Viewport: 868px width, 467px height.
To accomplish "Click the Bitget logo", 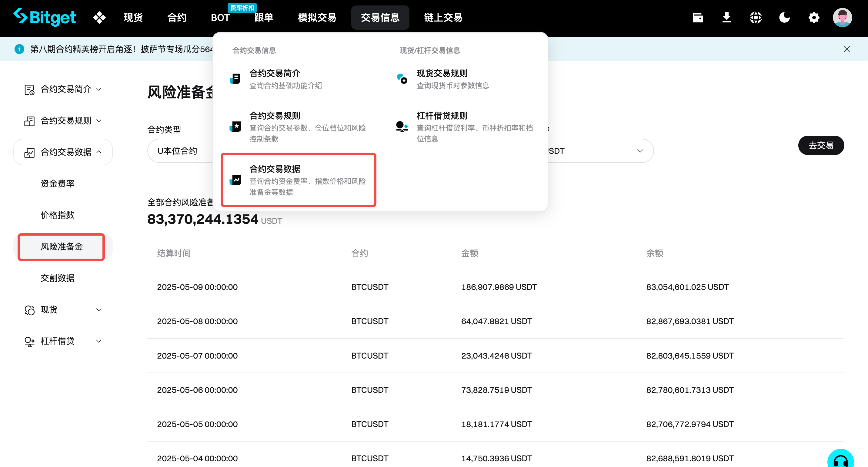I will coord(45,17).
